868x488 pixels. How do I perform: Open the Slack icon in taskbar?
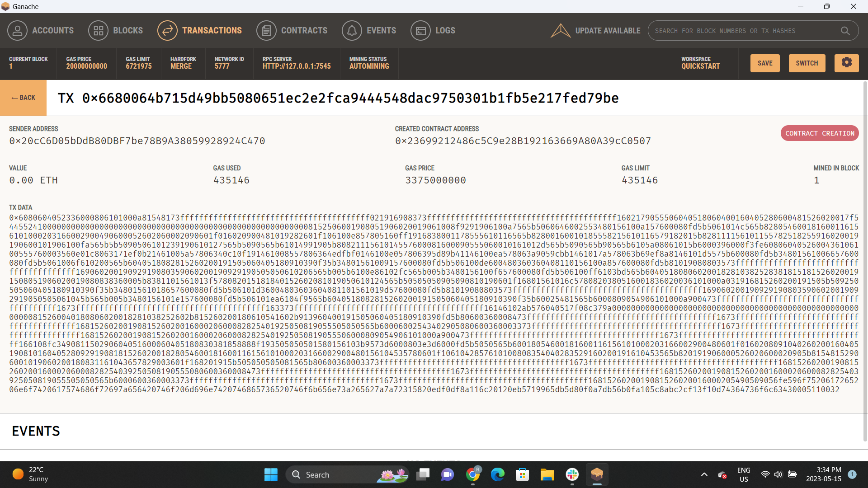tap(572, 474)
